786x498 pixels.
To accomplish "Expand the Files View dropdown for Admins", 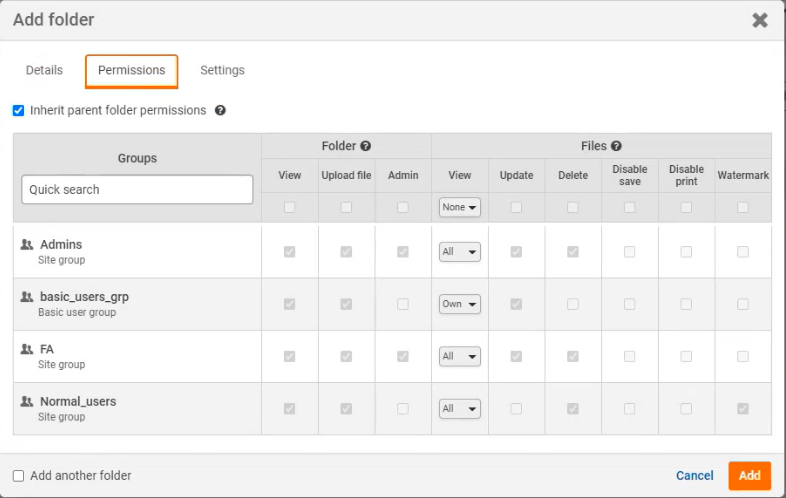I will pyautogui.click(x=459, y=252).
